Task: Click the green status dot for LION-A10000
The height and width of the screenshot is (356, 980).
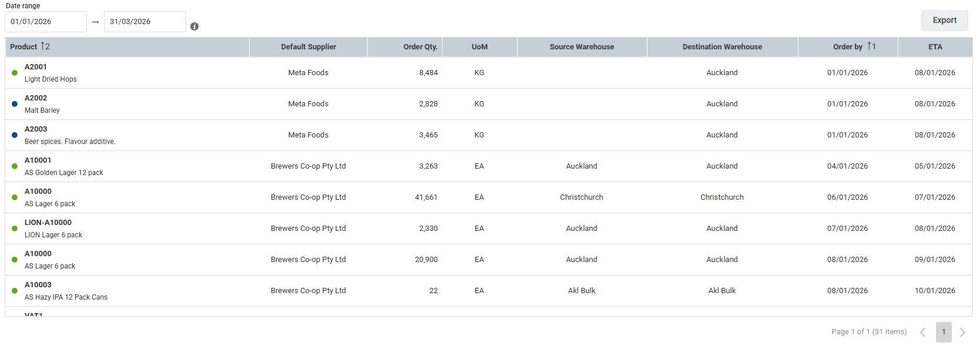Action: point(15,229)
